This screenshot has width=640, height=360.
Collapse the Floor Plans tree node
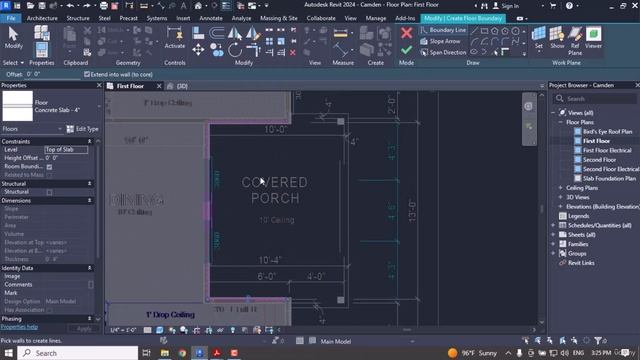(x=560, y=122)
